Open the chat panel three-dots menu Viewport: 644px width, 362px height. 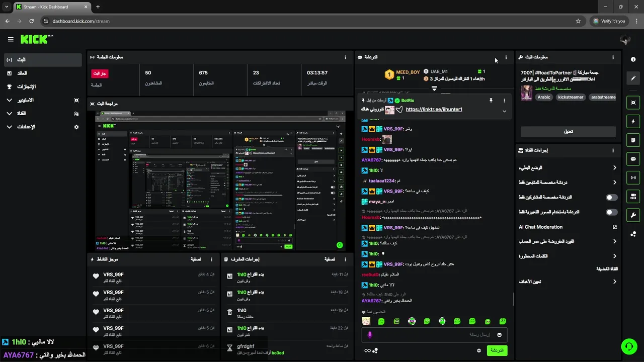coord(506,57)
